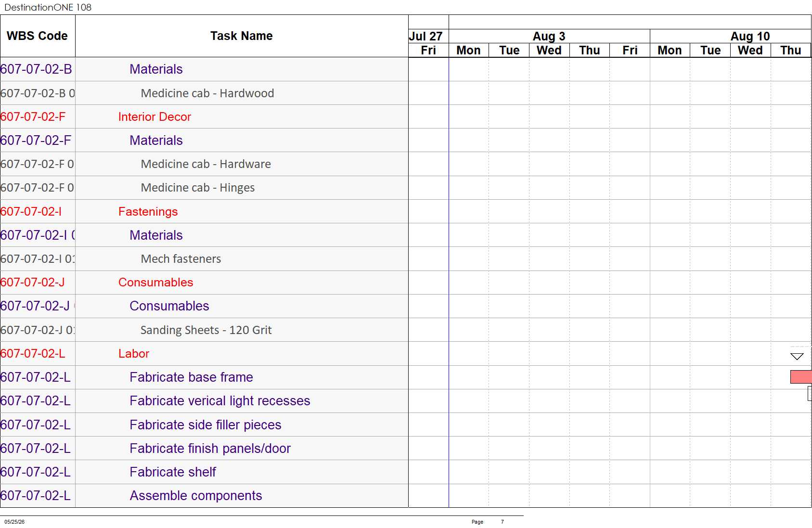Click the WBS Code column header
The width and height of the screenshot is (812, 528).
(x=38, y=36)
